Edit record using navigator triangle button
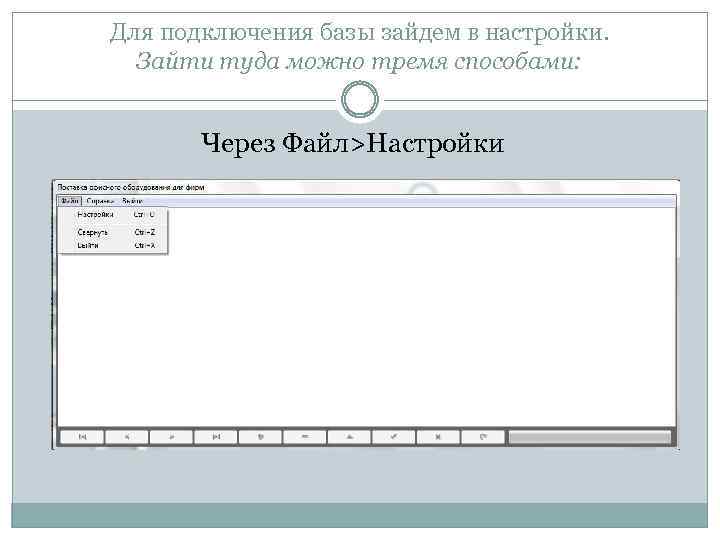The width and height of the screenshot is (720, 540). click(349, 437)
